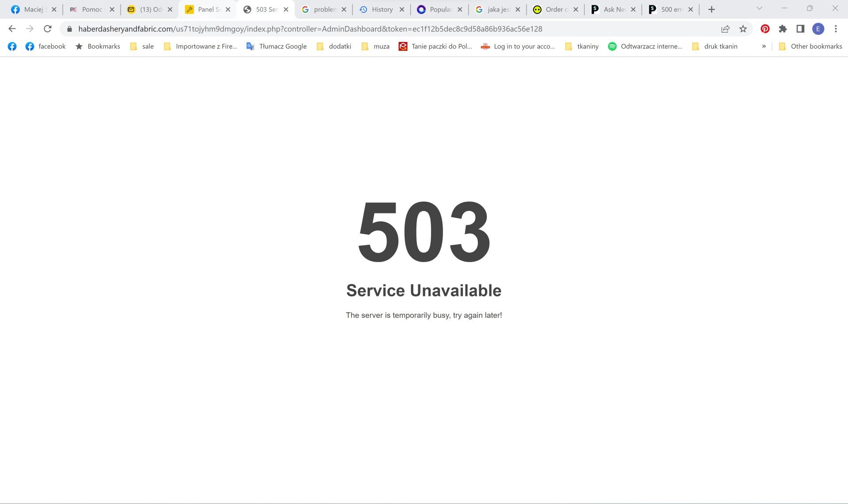Open Tłumacz Google bookmark
Viewport: 848px width, 504px height.
(x=276, y=46)
